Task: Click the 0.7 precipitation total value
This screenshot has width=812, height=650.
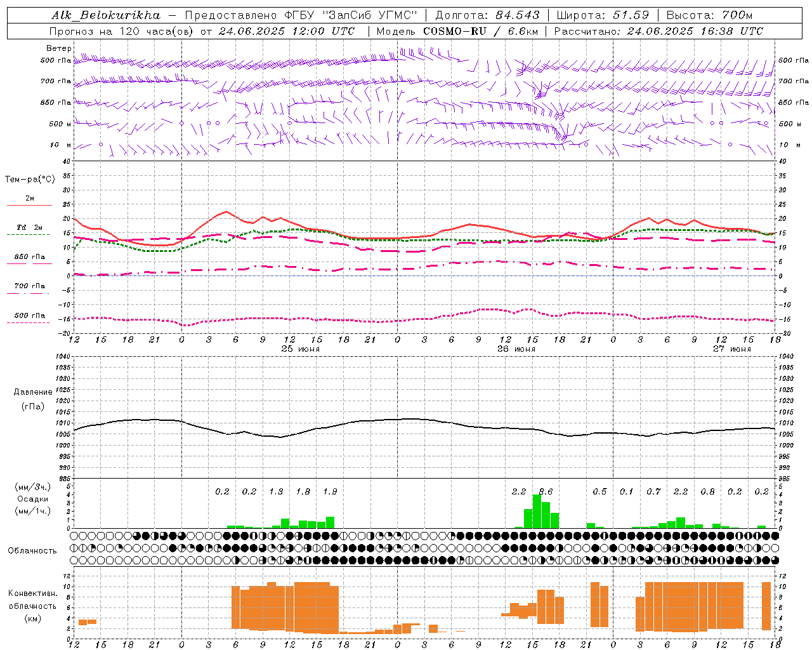Action: coord(653,492)
